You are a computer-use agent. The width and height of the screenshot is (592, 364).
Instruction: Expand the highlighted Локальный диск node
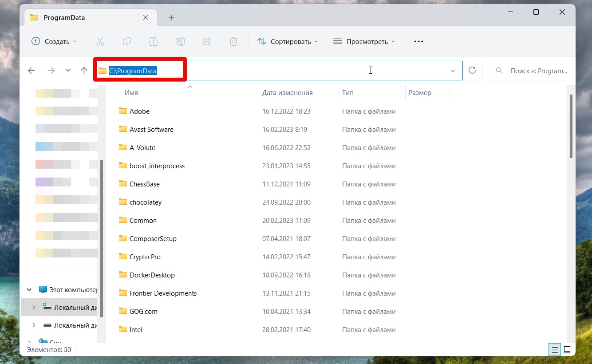click(34, 307)
